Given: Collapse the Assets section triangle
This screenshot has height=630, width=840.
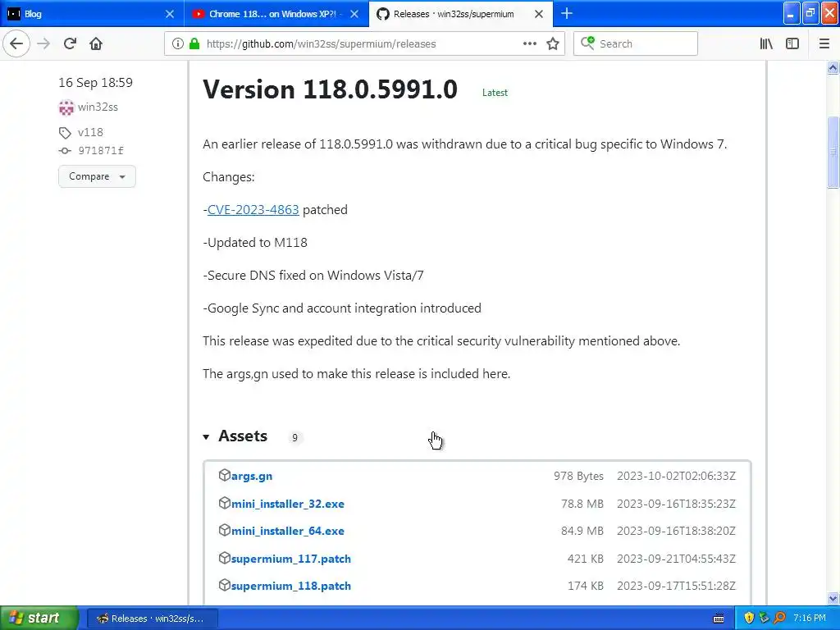Looking at the screenshot, I should point(206,437).
